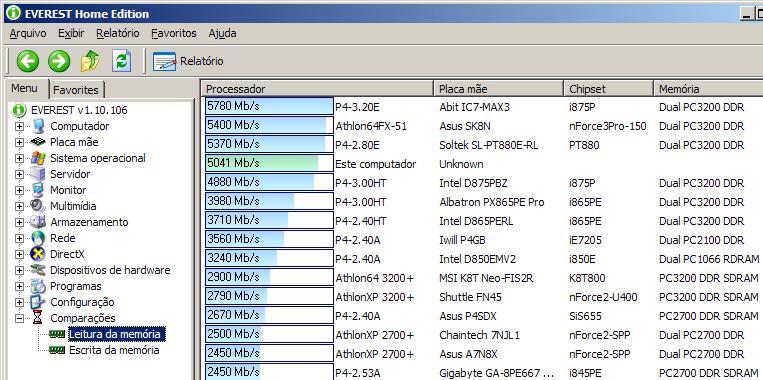Click the 5780 Mb/s result bar
763x380 pixels.
click(x=269, y=106)
